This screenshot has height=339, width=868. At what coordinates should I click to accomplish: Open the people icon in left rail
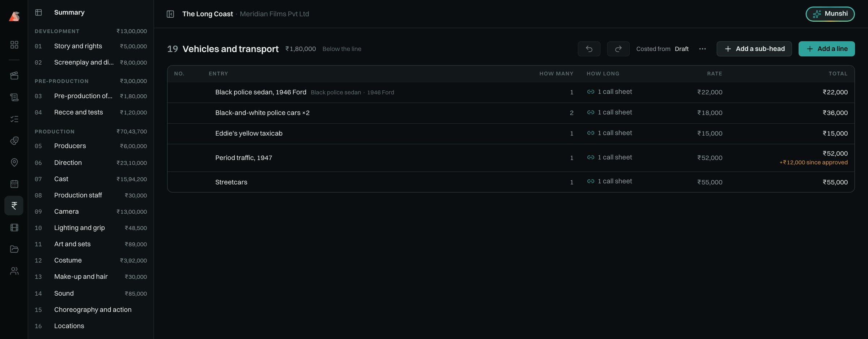pyautogui.click(x=14, y=271)
